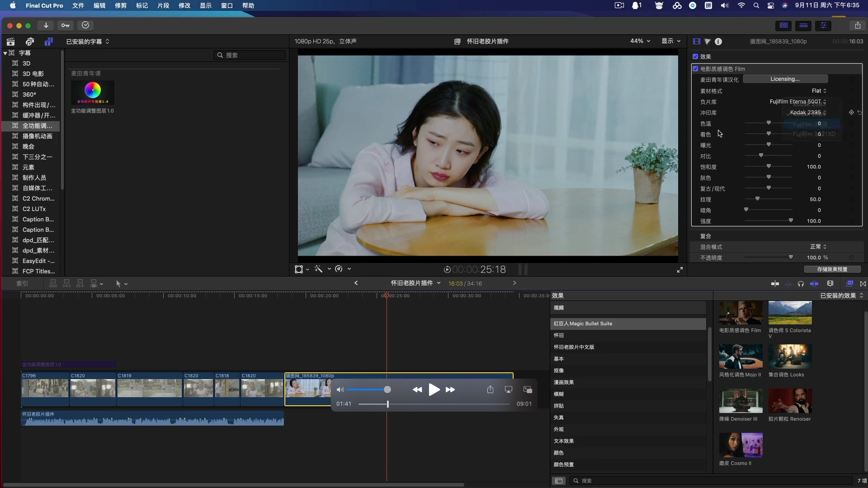The image size is (868, 488).
Task: Open the 修剪 menu
Action: point(121,5)
